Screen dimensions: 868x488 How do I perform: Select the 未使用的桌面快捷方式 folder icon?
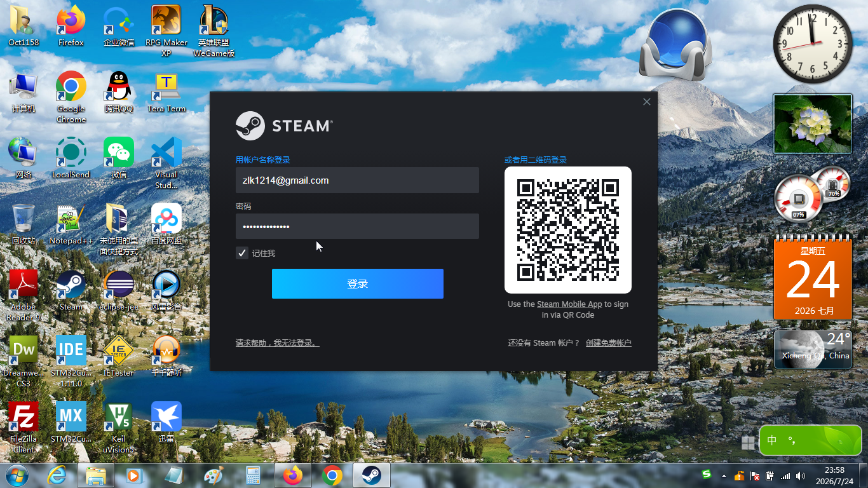click(x=119, y=229)
